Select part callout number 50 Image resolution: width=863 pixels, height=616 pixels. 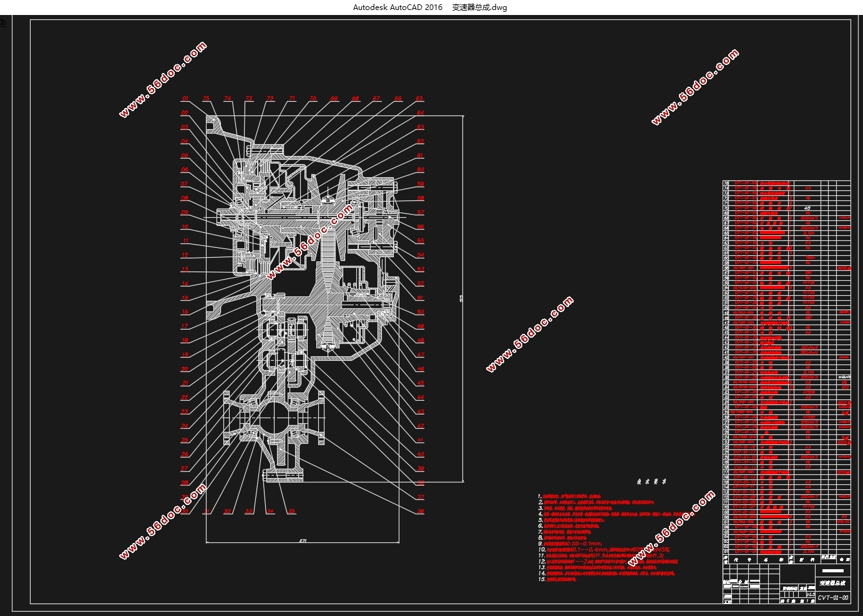(420, 312)
